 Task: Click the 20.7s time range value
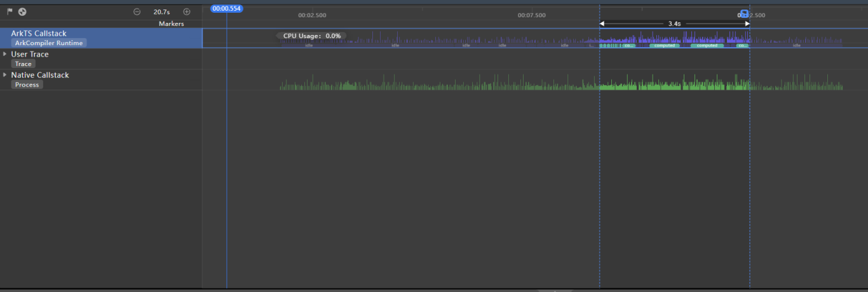tap(161, 11)
